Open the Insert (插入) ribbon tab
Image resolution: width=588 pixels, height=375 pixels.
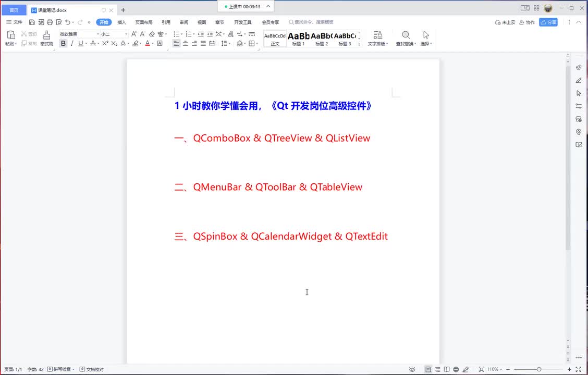[x=121, y=22]
